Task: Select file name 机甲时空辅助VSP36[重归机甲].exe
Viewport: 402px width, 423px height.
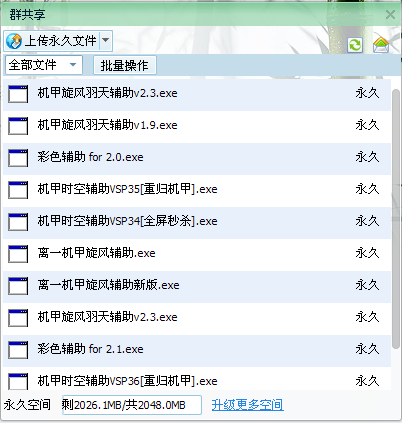Action: click(x=127, y=381)
